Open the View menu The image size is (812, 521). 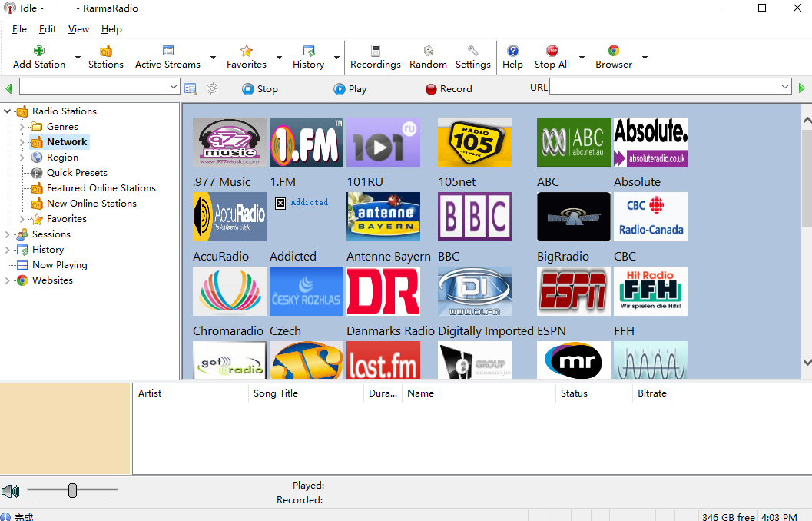[x=78, y=29]
